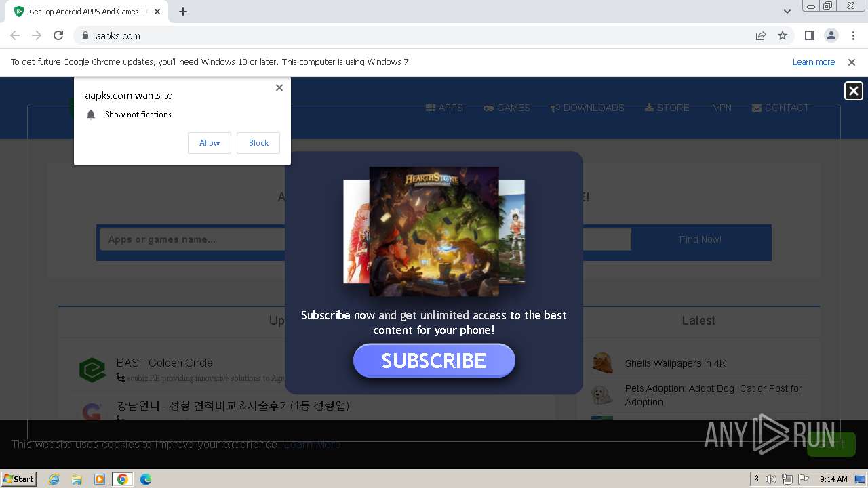The image size is (868, 488).
Task: Open Pets Adoption app entry
Action: point(713,395)
